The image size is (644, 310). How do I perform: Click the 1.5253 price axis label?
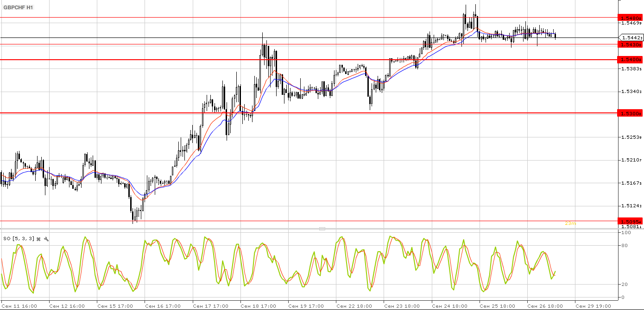click(x=632, y=137)
